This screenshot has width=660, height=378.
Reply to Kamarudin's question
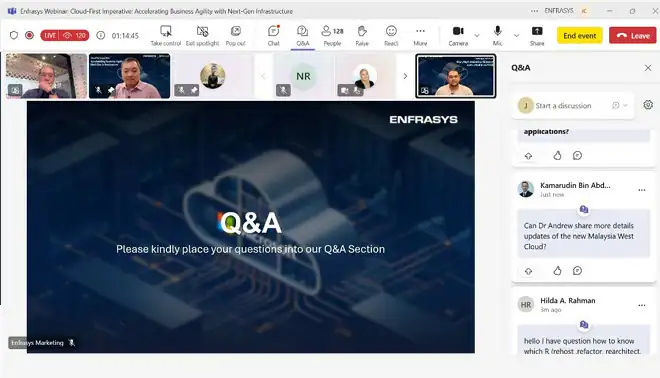(578, 271)
